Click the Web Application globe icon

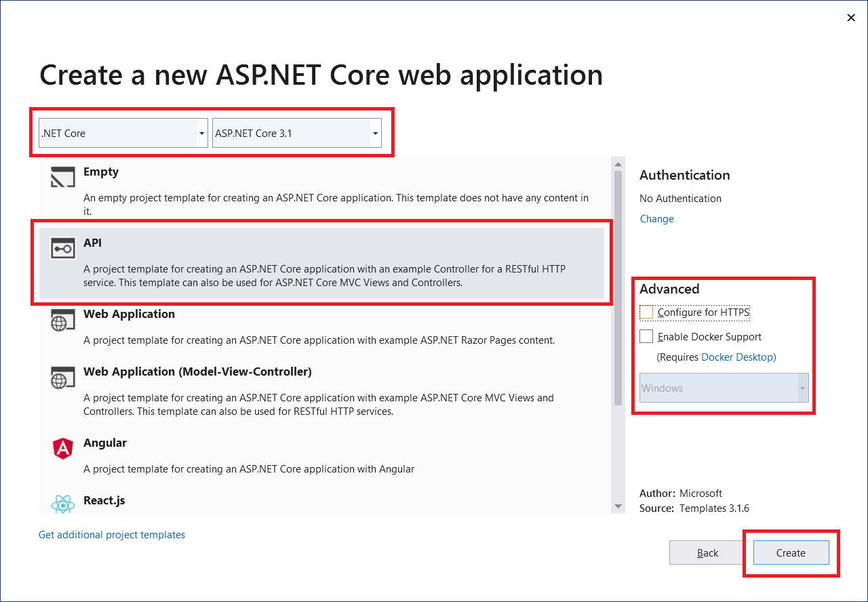[x=63, y=320]
